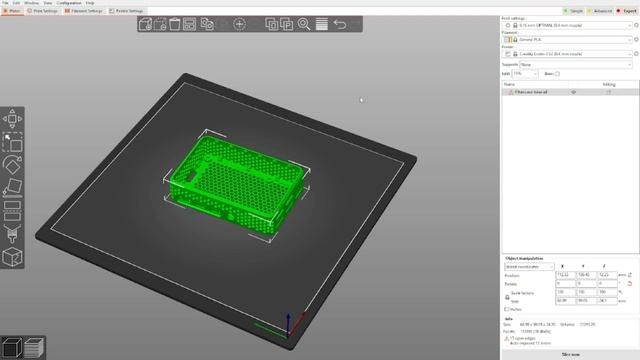This screenshot has height=360, width=640.
Task: Open the Search magnifier tool
Action: point(304,24)
